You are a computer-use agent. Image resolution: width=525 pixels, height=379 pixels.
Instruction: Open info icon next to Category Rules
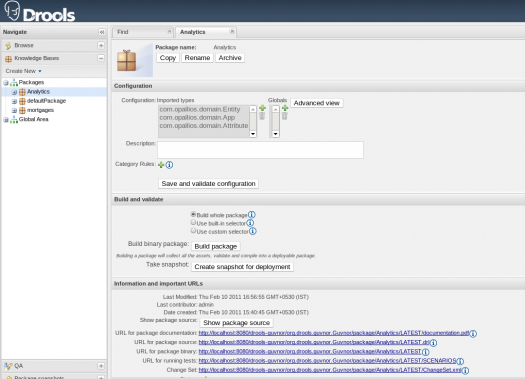[x=169, y=165]
